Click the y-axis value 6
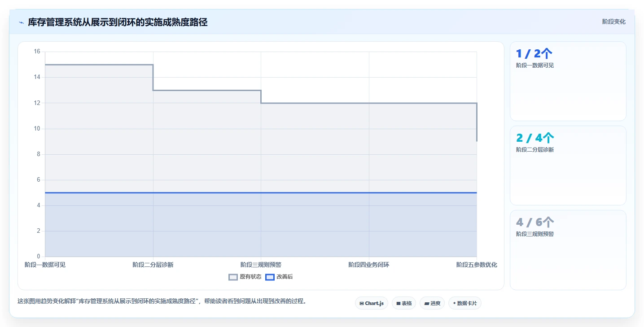The width and height of the screenshot is (644, 327). click(x=38, y=180)
